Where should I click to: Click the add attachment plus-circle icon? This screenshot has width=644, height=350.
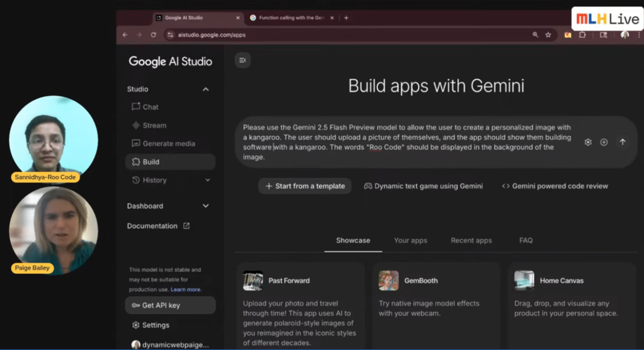(x=604, y=142)
